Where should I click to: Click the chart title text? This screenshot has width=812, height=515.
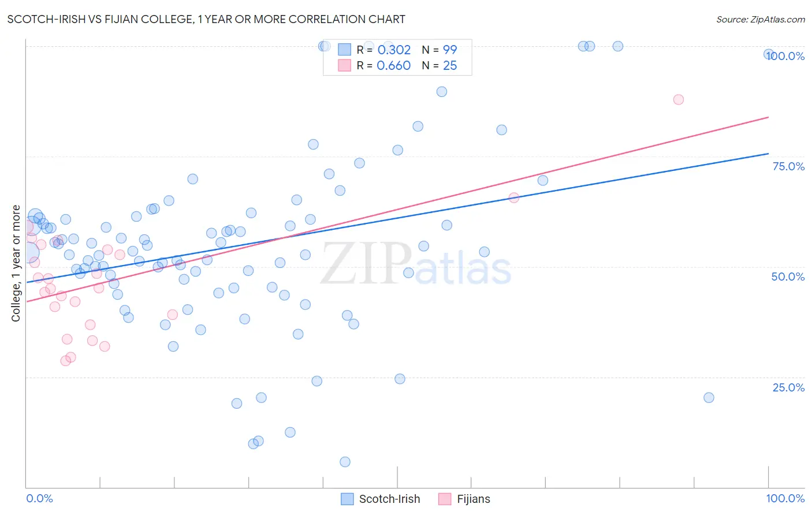click(x=206, y=19)
